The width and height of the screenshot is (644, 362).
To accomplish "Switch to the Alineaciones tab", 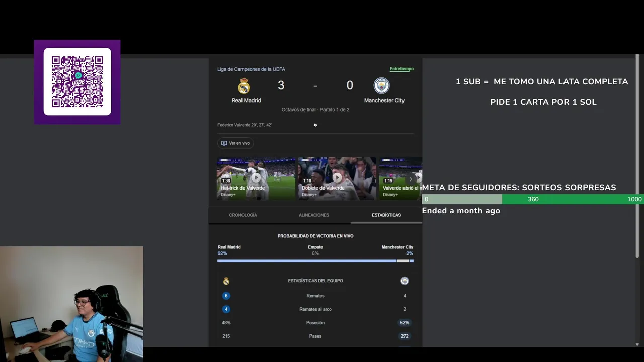I will click(314, 215).
